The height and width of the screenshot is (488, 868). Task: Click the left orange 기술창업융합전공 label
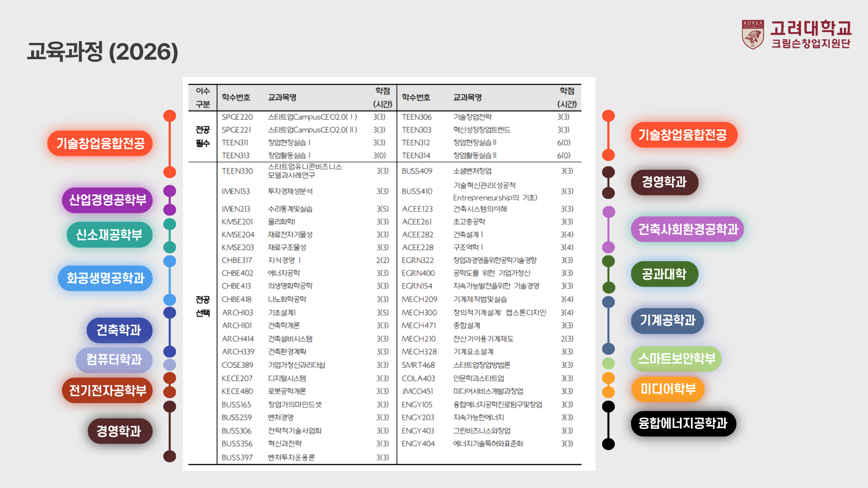click(100, 144)
